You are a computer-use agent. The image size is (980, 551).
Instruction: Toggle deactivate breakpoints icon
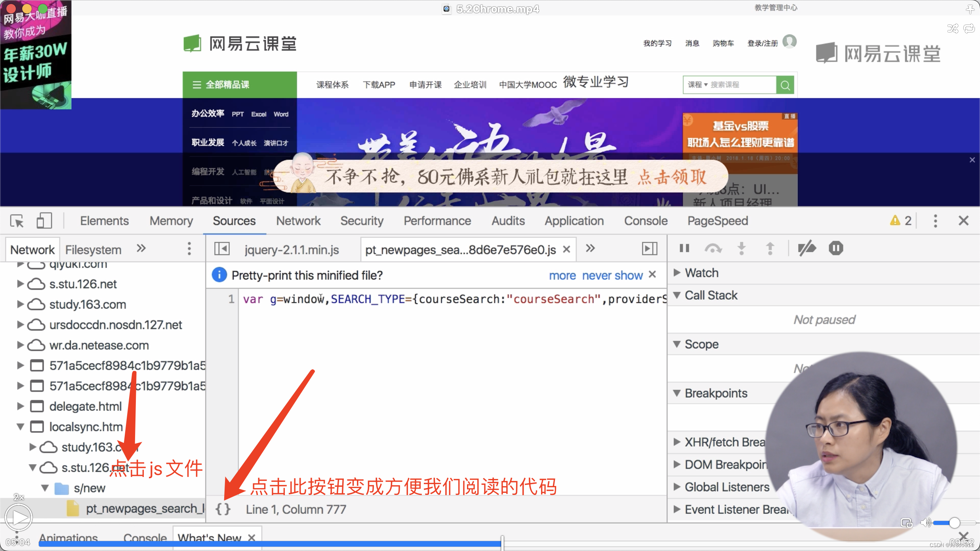coord(806,248)
